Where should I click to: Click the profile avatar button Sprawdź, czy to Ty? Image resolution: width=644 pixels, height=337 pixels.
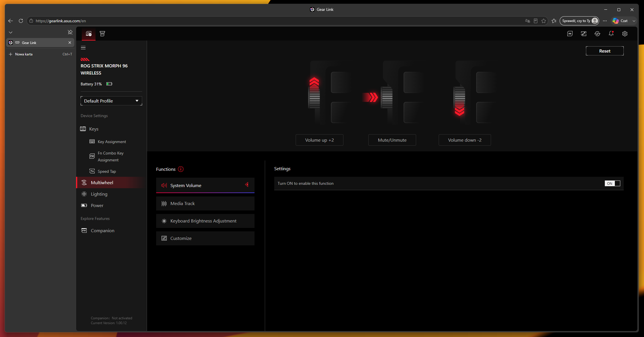(x=579, y=21)
